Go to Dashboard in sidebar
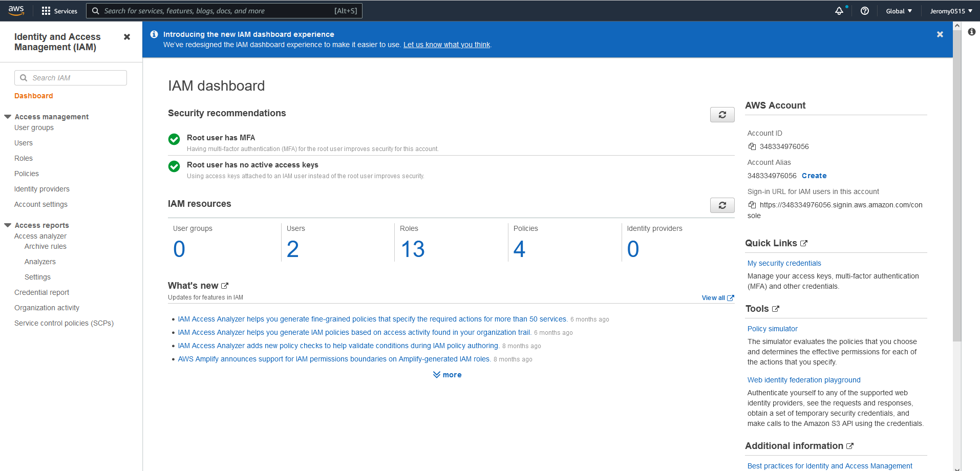980x471 pixels. (x=34, y=96)
